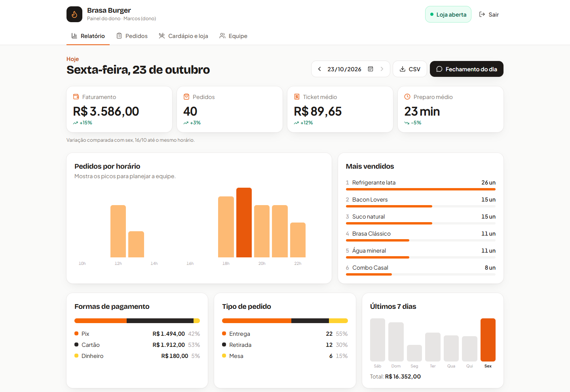Go to next day with right chevron
This screenshot has width=570, height=392.
tap(382, 69)
